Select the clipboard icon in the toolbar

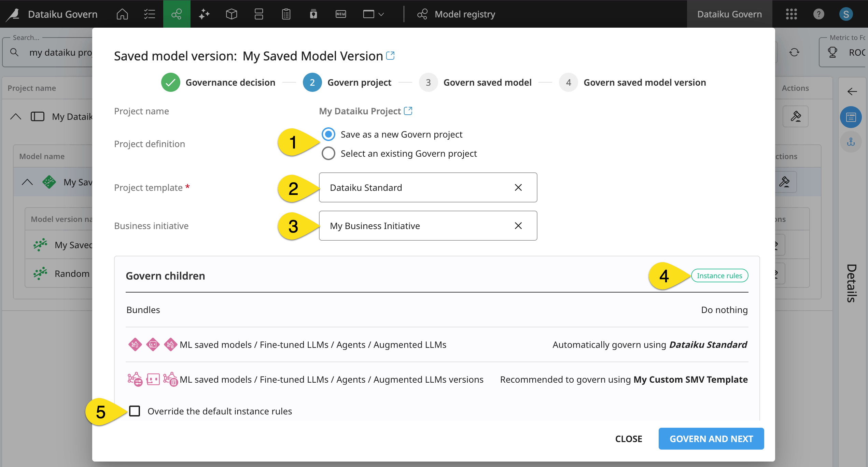click(286, 14)
